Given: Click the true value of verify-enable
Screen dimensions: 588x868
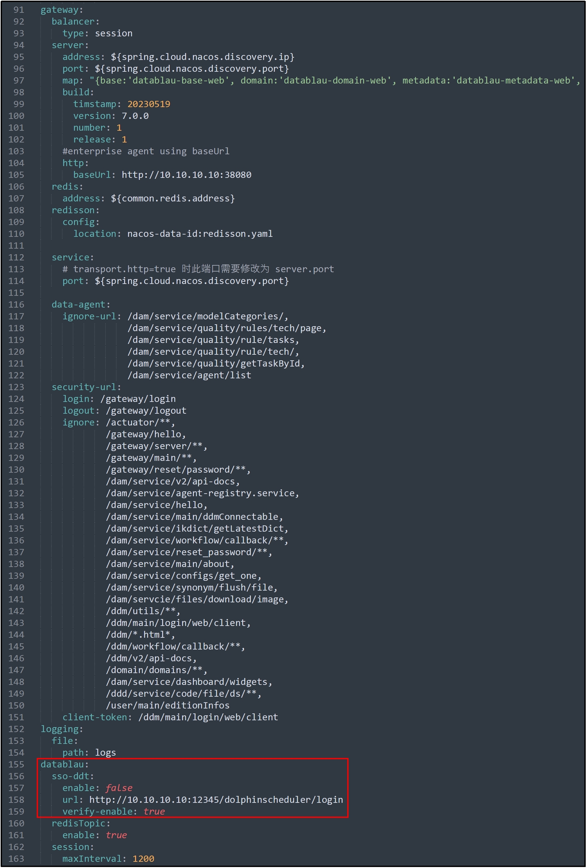Looking at the screenshot, I should point(154,812).
